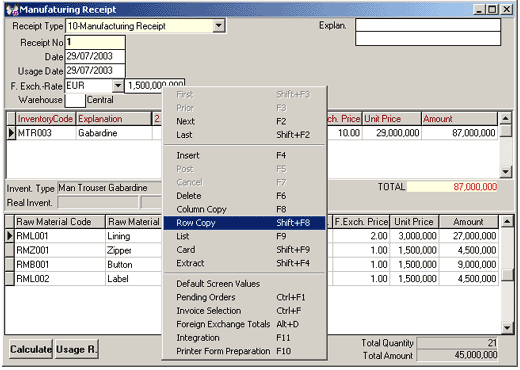The width and height of the screenshot is (520, 370).
Task: Open the Receipt Type dropdown arrow
Action: [x=219, y=26]
